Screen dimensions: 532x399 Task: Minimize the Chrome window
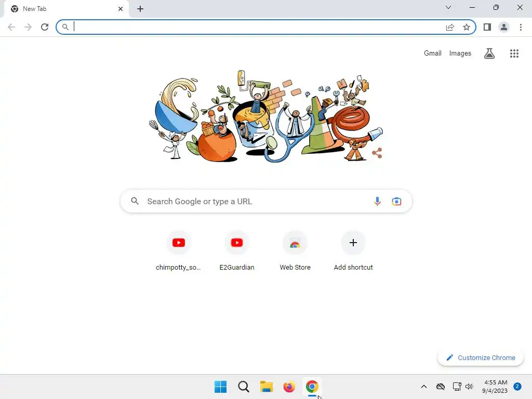(x=472, y=7)
